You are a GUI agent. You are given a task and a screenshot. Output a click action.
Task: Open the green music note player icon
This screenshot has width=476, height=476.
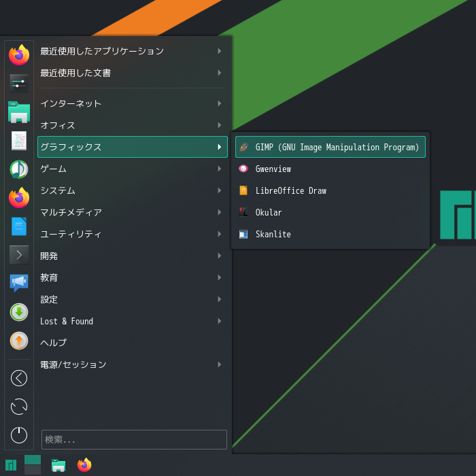tap(19, 169)
